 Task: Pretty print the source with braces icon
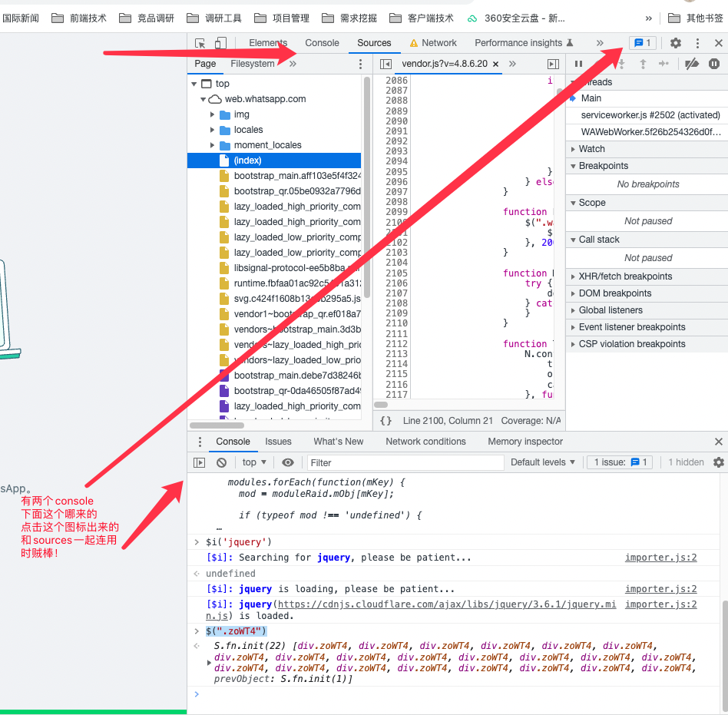tap(386, 421)
